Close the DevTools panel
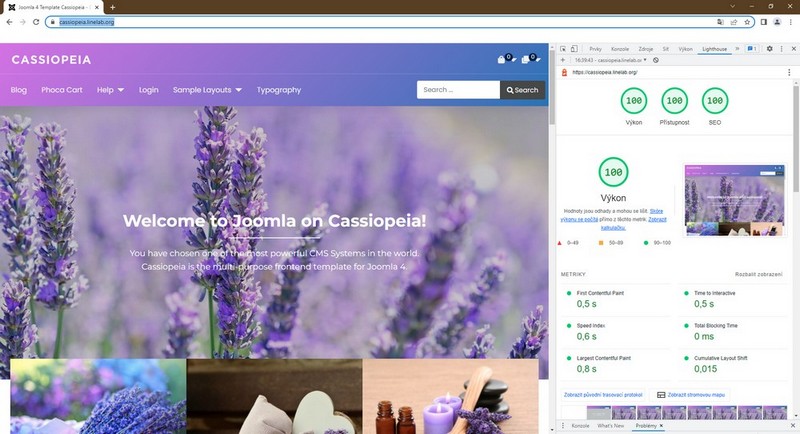Viewport: 800px width, 434px height. pos(793,49)
